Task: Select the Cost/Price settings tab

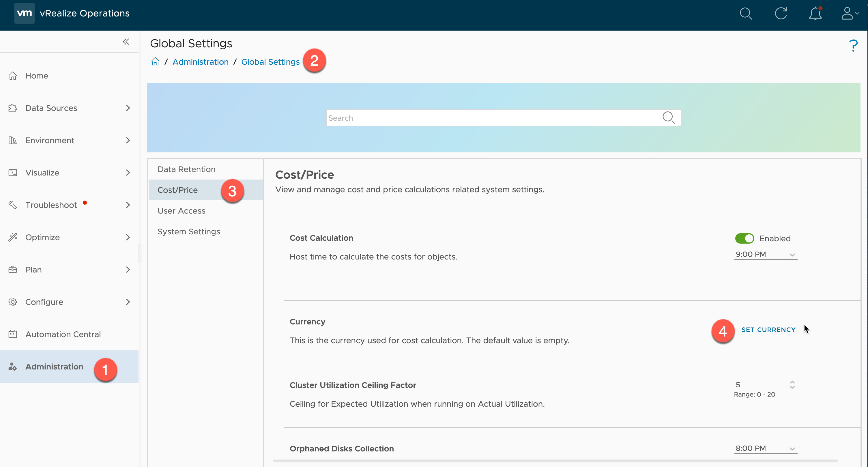Action: (206, 190)
